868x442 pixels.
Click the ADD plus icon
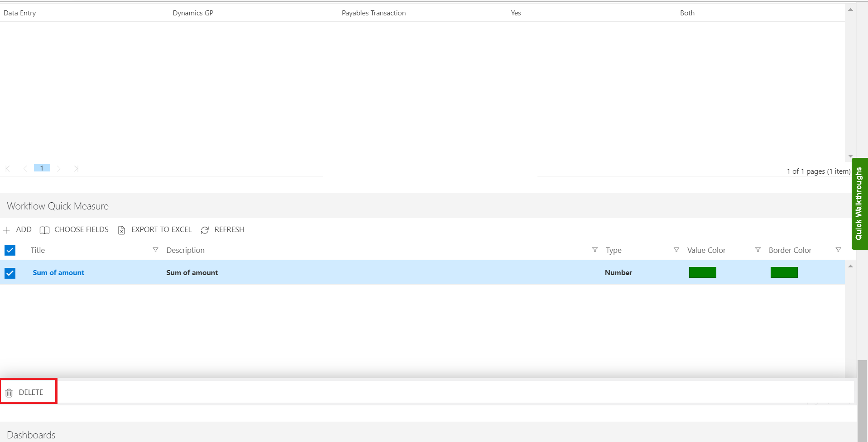tap(6, 230)
